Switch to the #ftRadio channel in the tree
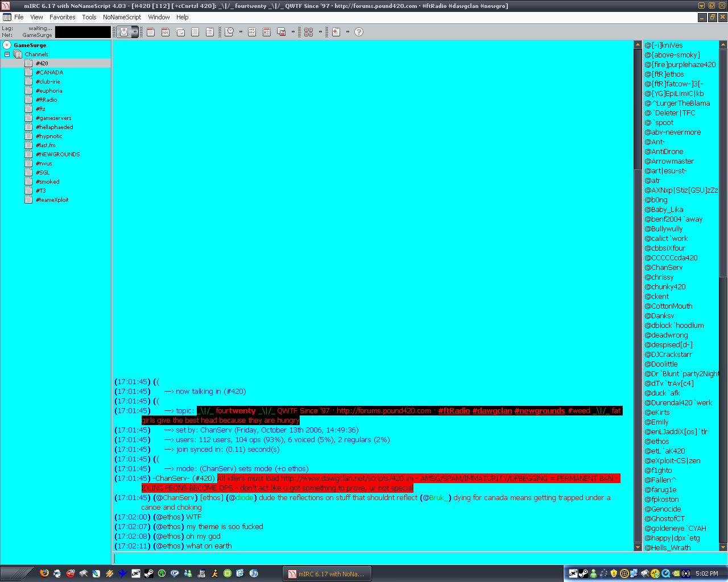Screen dimensions: 728x582 46,100
